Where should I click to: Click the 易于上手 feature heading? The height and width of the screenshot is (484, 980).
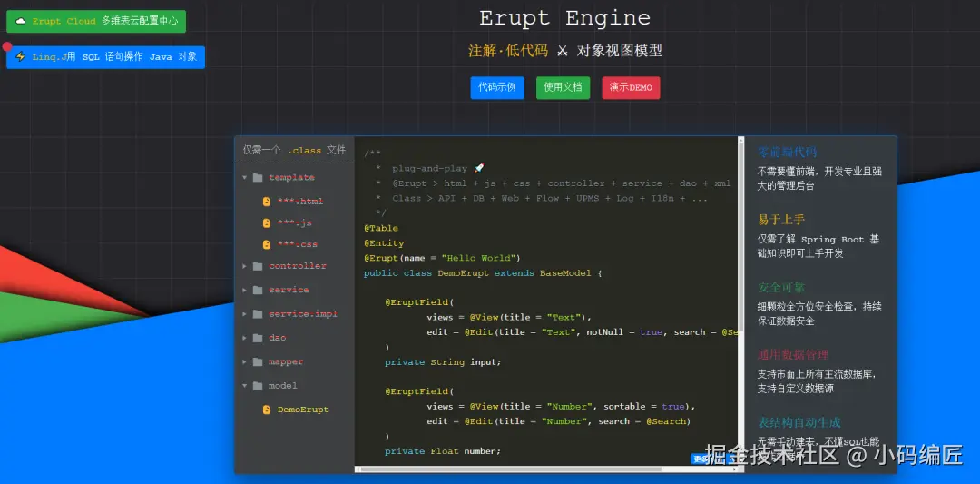pyautogui.click(x=780, y=220)
